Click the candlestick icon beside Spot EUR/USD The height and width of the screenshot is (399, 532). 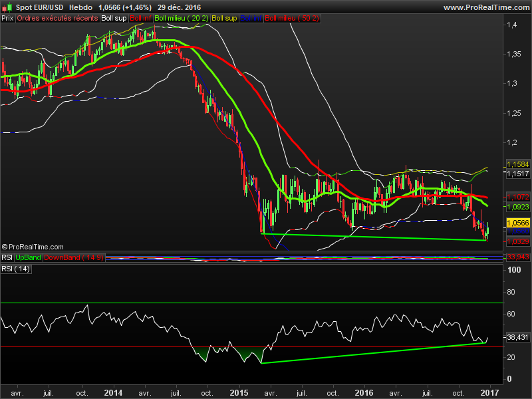point(7,7)
